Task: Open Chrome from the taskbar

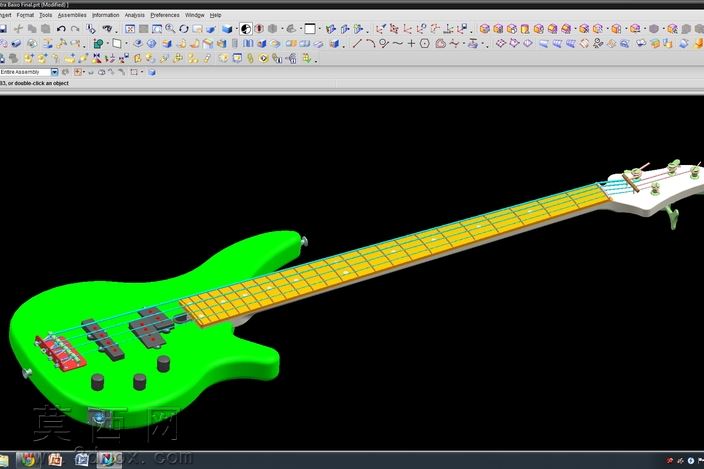Action: [x=28, y=460]
